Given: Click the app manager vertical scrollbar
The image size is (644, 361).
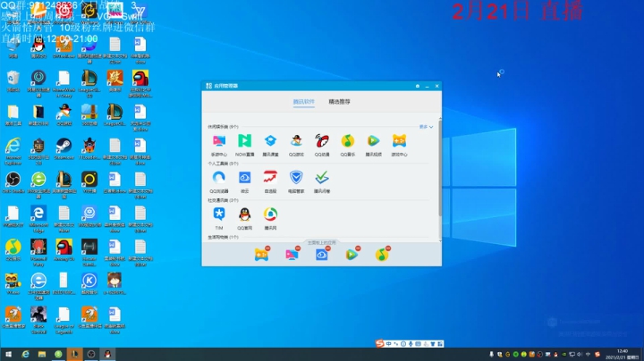Looking at the screenshot, I should point(440,168).
